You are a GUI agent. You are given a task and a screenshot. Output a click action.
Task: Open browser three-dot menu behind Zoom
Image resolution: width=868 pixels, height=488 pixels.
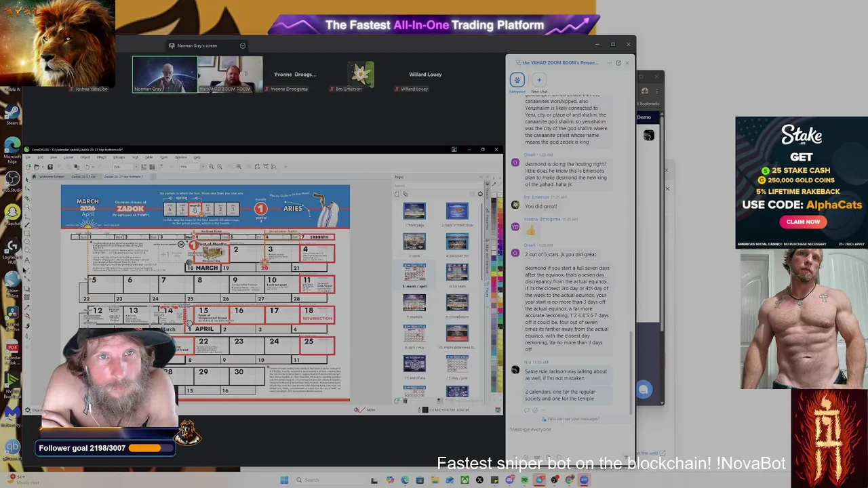tap(656, 91)
